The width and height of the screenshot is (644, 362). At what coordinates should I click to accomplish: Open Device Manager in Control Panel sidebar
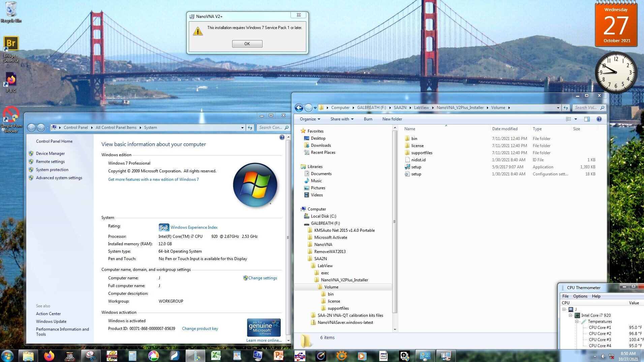(50, 154)
